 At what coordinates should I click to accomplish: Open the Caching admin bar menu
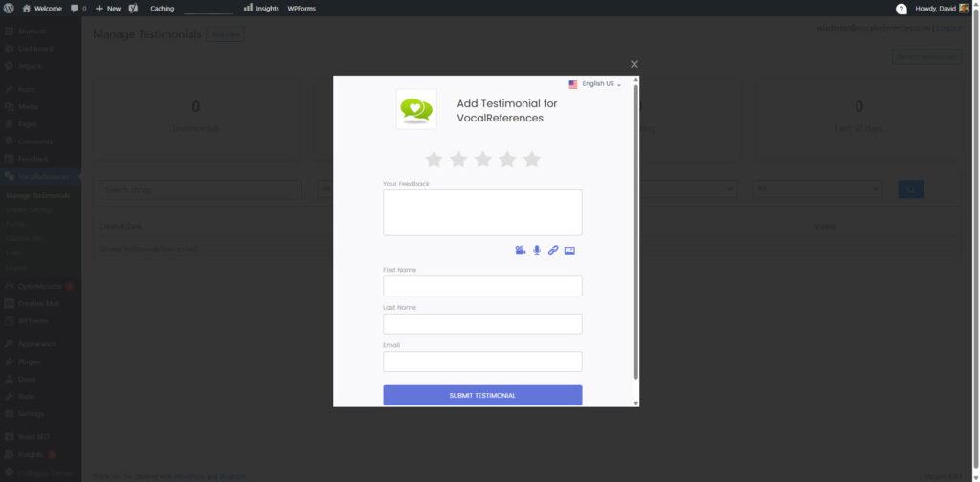click(163, 8)
